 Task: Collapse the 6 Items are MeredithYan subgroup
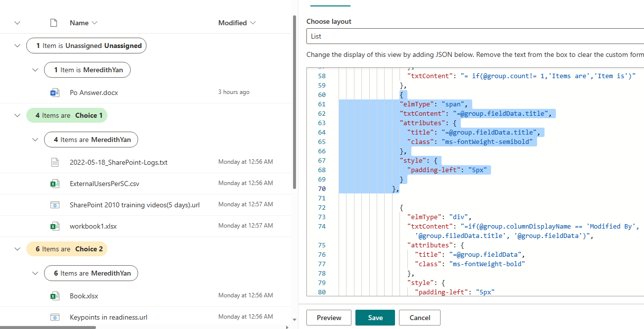(35, 273)
